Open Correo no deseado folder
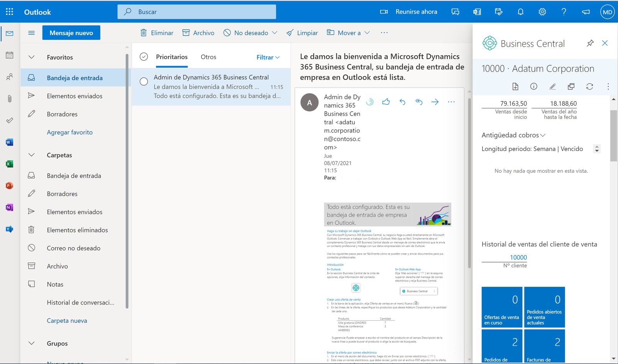 click(73, 248)
